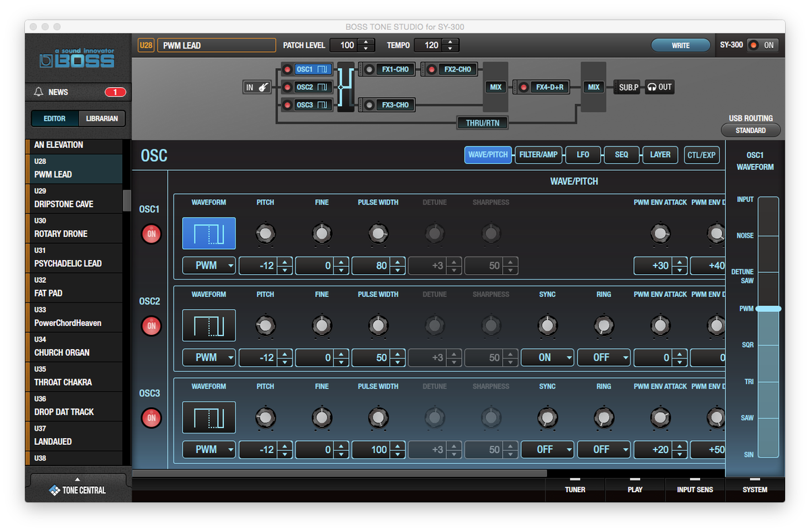Open the SYSTEM panel
The width and height of the screenshot is (810, 532).
coord(755,489)
